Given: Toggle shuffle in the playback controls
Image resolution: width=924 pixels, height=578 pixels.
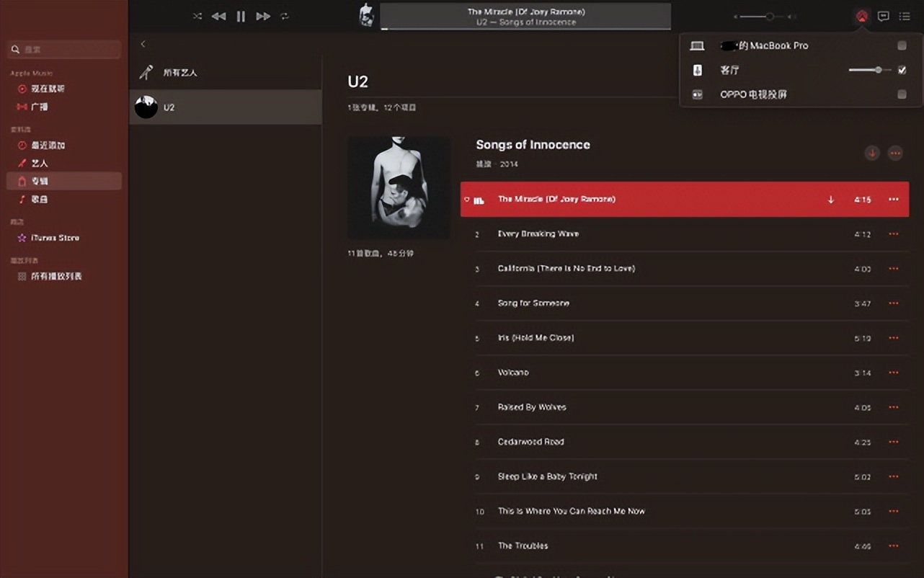Looking at the screenshot, I should point(197,16).
